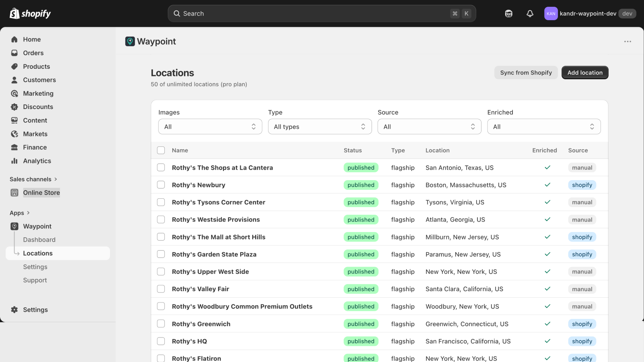Toggle the select-all checkbox in table header

coord(161,150)
